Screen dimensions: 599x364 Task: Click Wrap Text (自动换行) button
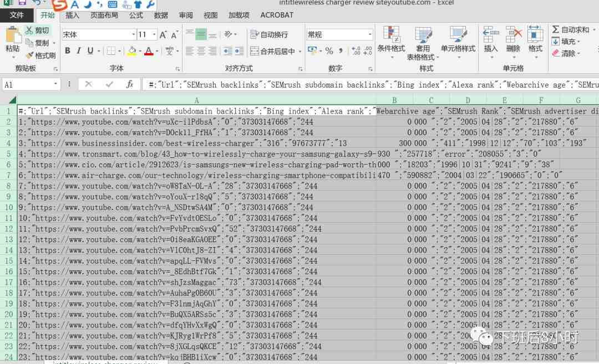click(270, 35)
